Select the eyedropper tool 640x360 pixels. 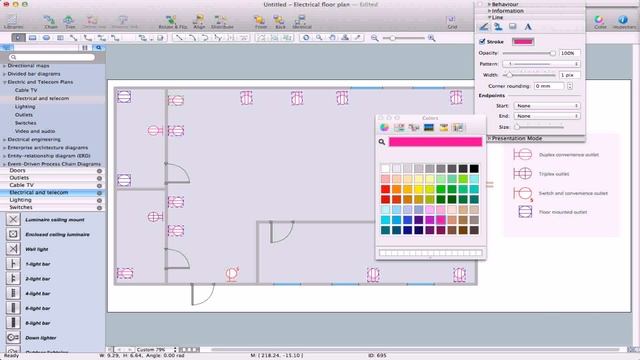(x=358, y=38)
